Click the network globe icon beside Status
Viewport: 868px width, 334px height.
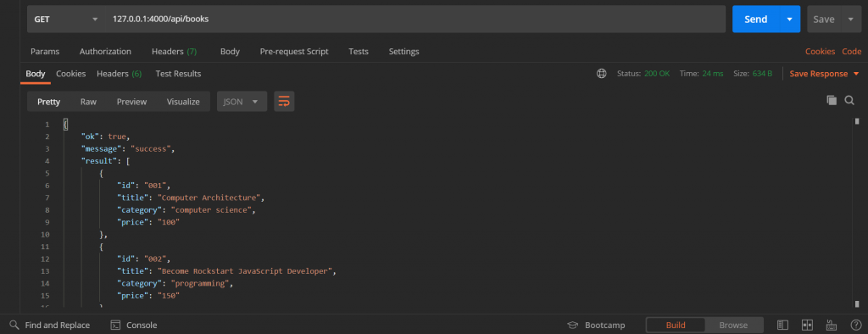tap(601, 74)
